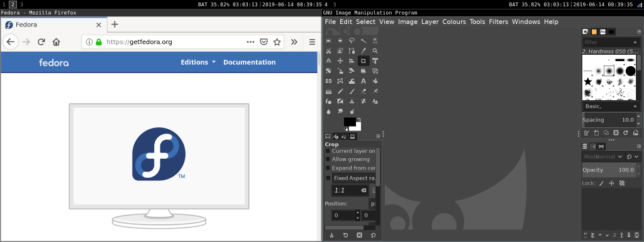
Task: Open the Documentation link on Fedora site
Action: (x=249, y=62)
